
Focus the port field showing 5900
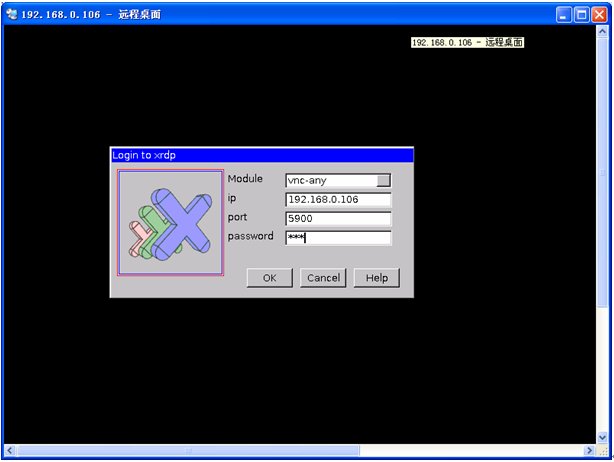tap(338, 218)
